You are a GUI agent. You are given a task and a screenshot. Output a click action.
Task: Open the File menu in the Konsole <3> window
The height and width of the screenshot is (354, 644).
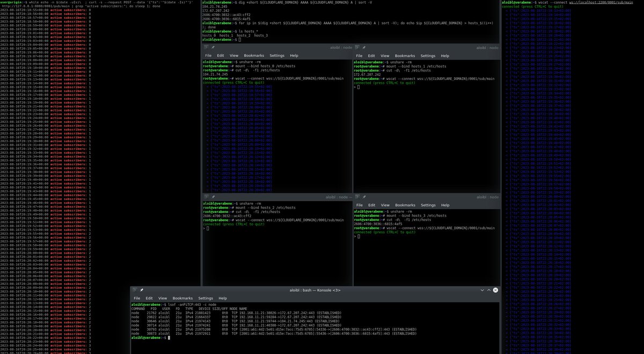coord(137,298)
